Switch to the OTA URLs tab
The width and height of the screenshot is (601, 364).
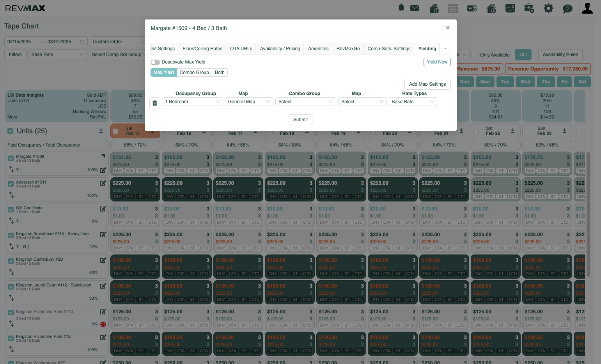pyautogui.click(x=241, y=49)
